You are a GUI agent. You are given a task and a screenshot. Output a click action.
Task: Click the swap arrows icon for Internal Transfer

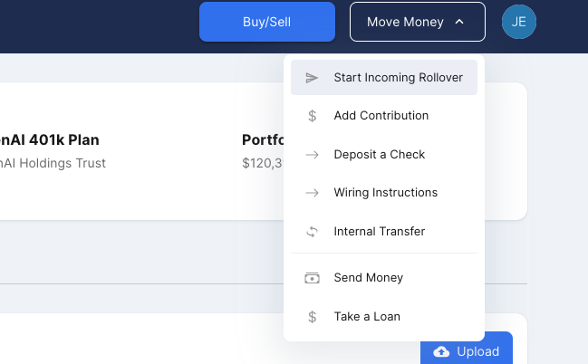313,232
